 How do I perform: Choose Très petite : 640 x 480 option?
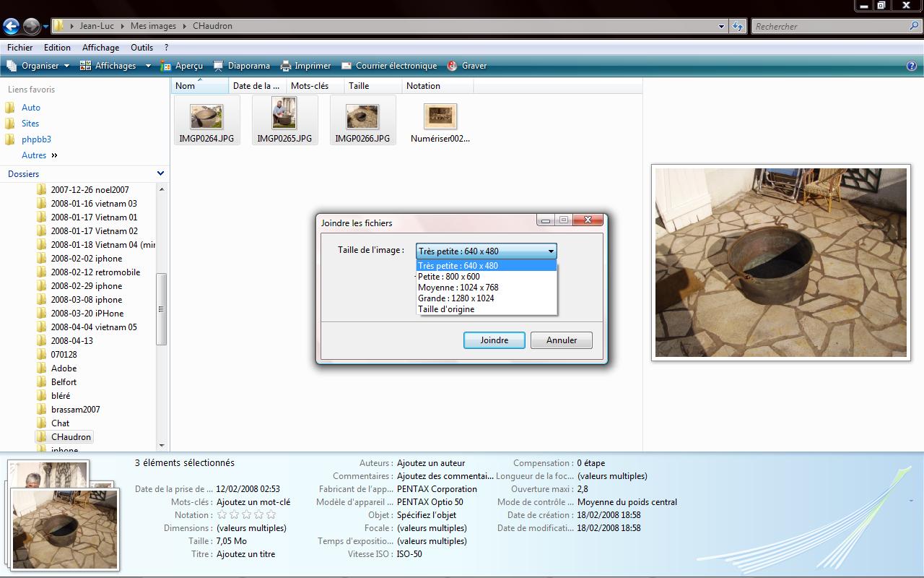click(x=487, y=266)
